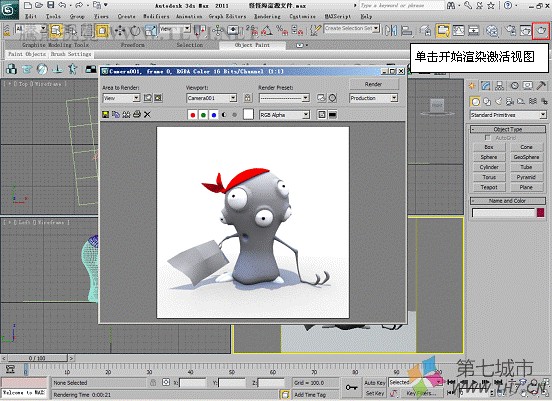Open the Area to Render dropdown
The width and height of the screenshot is (552, 401).
click(121, 98)
